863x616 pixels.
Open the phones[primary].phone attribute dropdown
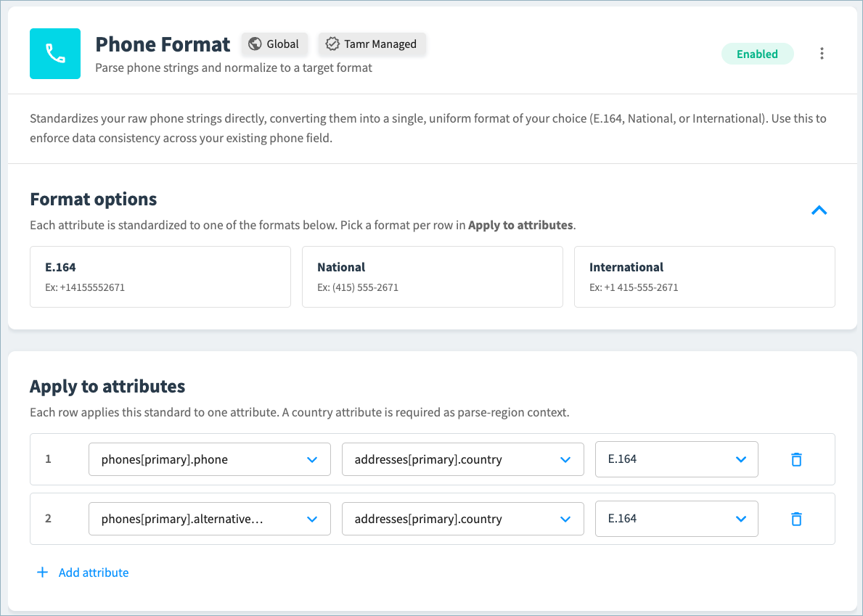click(x=210, y=459)
